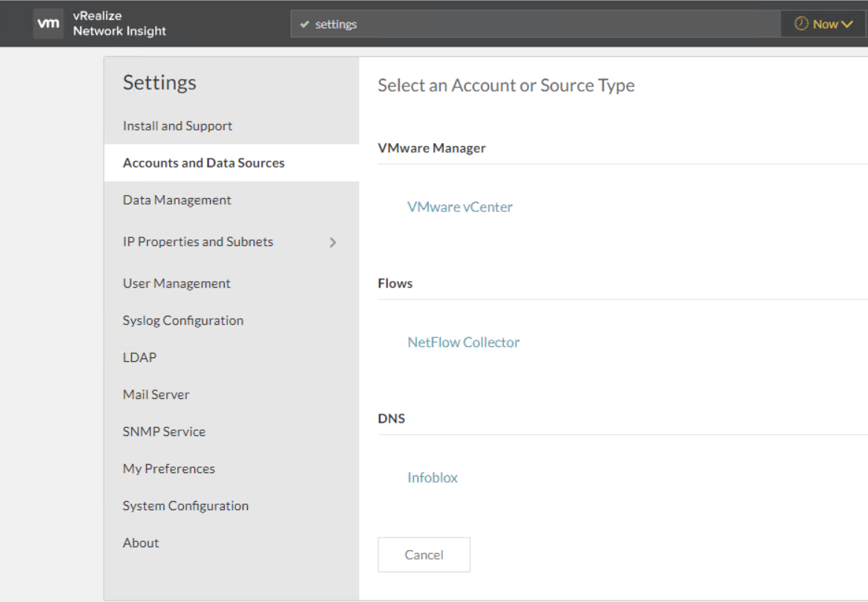Select Accounts and Data Sources
This screenshot has width=868, height=602.
point(203,163)
